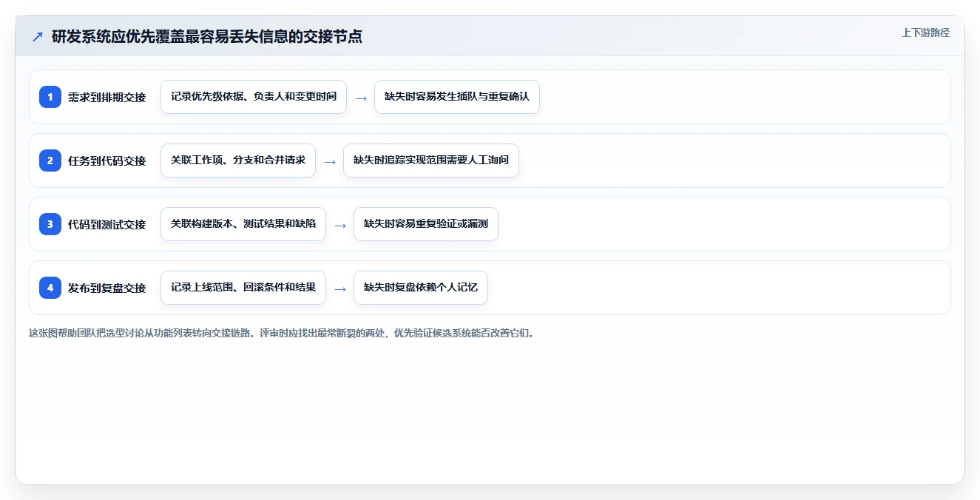Click the title 研发系统应优先覆盖最容易丢失信息的交接节点

coord(207,36)
